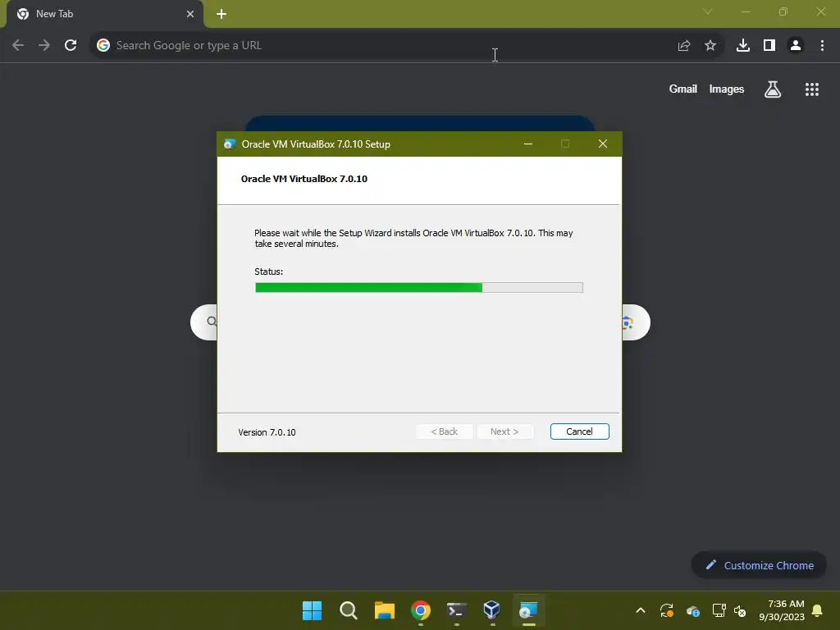Click the network display tray icon
The image size is (840, 630).
(719, 610)
